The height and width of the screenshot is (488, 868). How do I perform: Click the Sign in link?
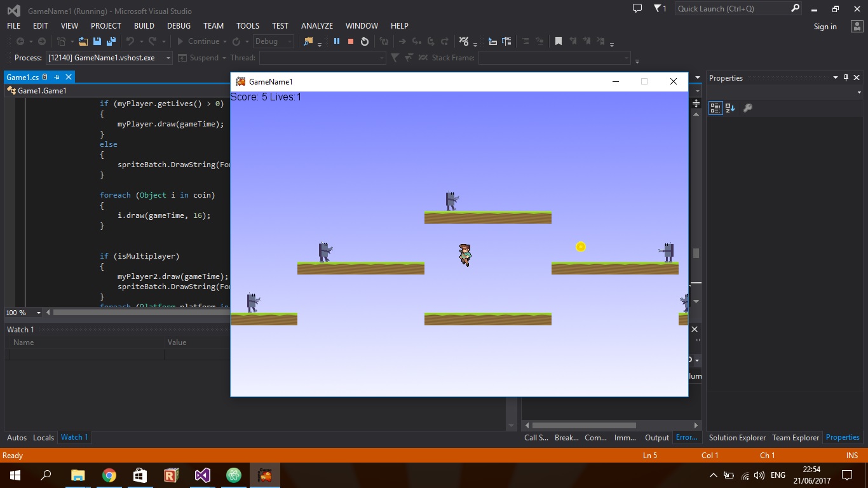[825, 27]
